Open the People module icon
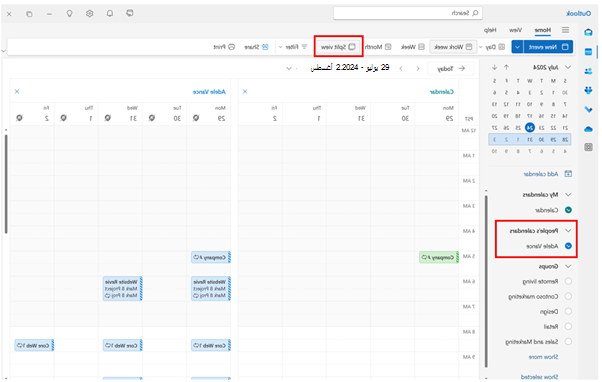The height and width of the screenshot is (382, 602). pos(588,71)
